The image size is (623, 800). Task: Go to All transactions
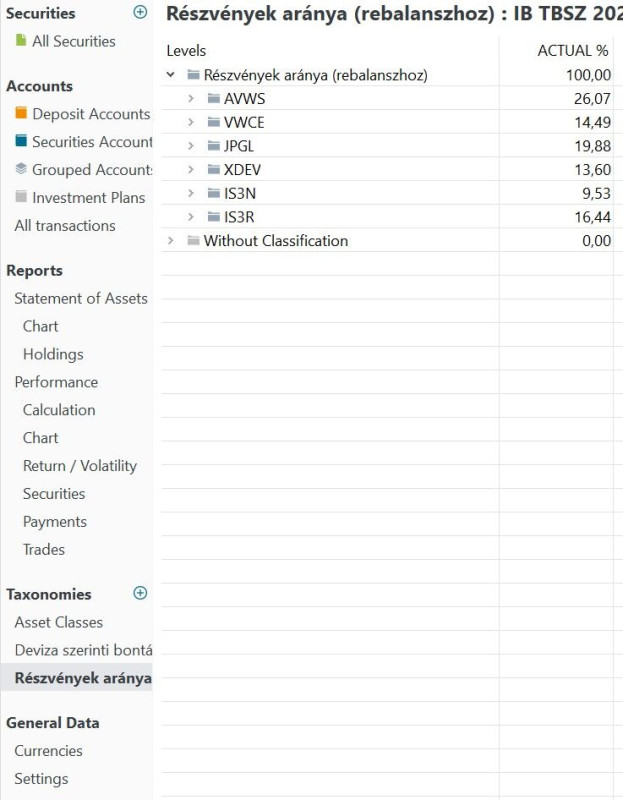(65, 226)
